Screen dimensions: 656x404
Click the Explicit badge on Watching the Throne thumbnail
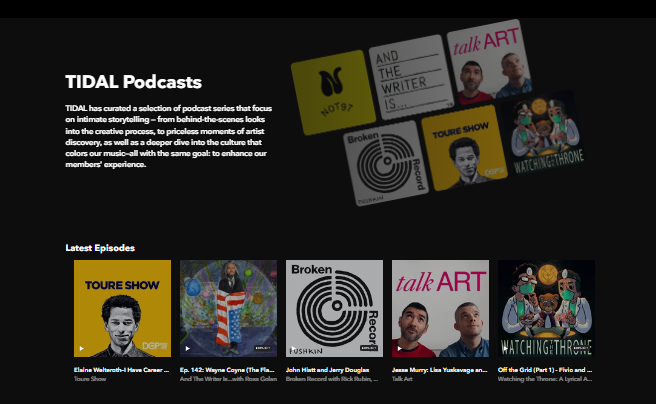(x=581, y=348)
